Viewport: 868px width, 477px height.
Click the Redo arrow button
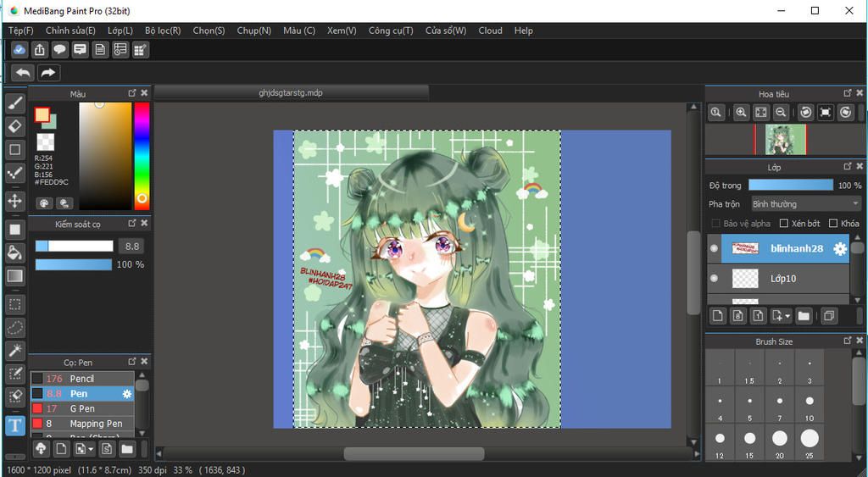click(48, 73)
